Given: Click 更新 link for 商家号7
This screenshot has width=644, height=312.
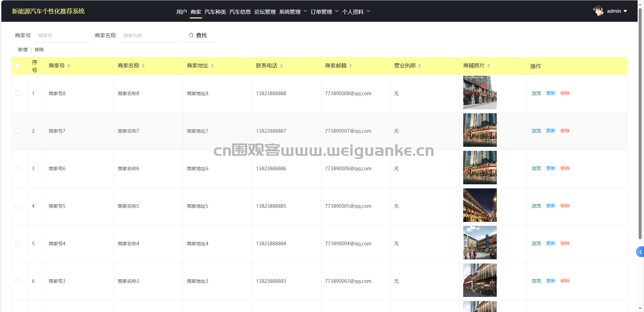Looking at the screenshot, I should coord(550,131).
